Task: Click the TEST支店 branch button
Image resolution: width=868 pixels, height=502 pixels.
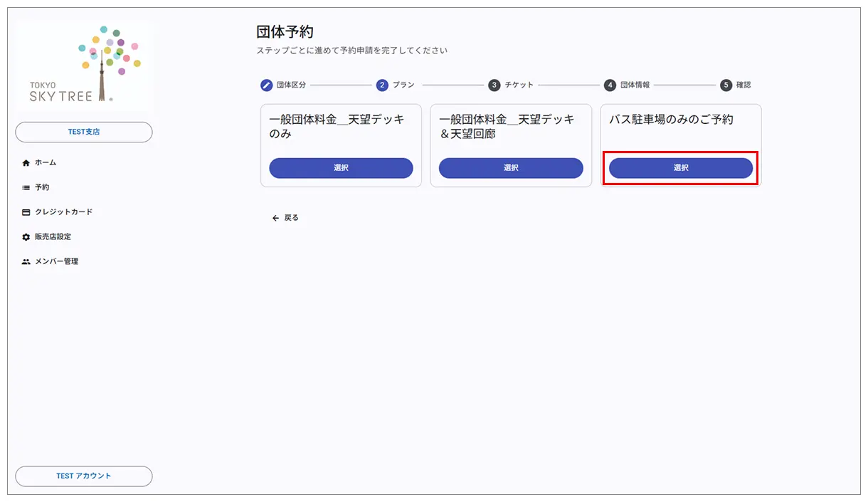Action: click(83, 132)
